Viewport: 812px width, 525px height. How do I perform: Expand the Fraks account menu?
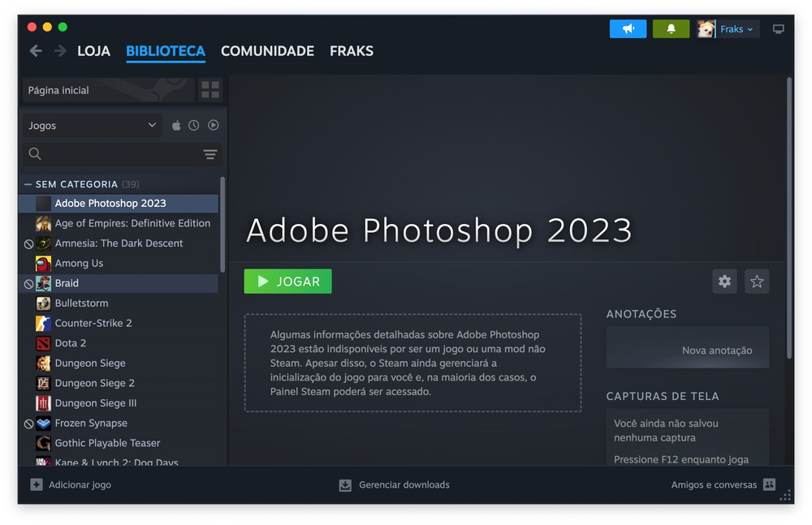point(736,29)
